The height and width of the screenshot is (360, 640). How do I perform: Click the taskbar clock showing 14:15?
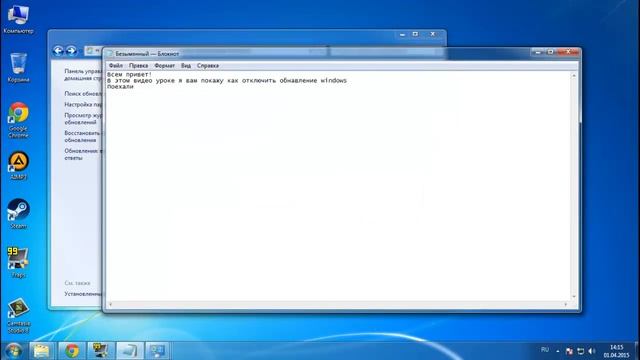pos(616,351)
